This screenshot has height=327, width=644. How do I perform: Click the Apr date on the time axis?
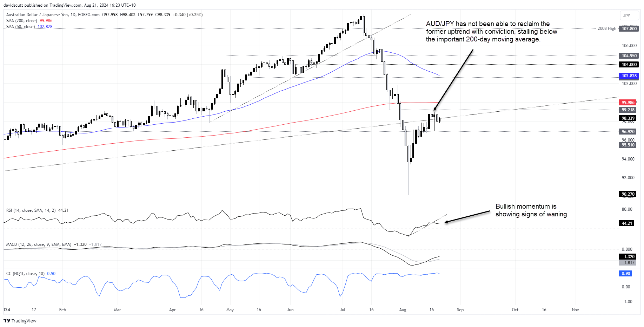(172, 310)
